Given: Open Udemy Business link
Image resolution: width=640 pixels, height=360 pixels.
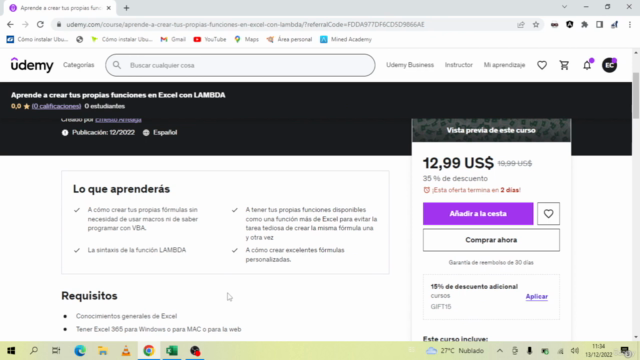Looking at the screenshot, I should [410, 65].
